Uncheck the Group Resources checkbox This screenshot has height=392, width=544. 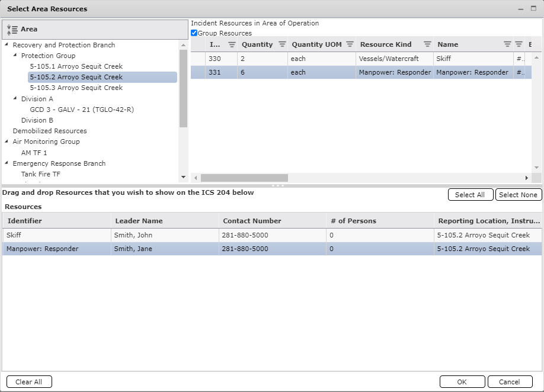coord(194,33)
